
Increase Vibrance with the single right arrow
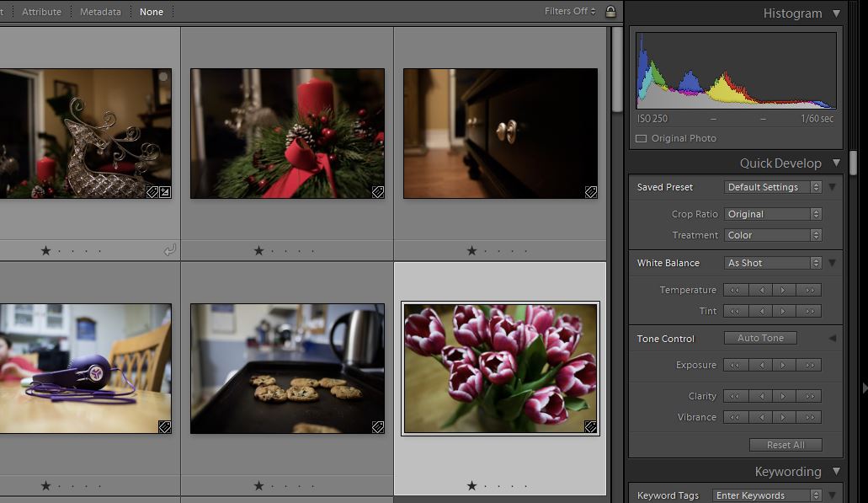point(785,417)
